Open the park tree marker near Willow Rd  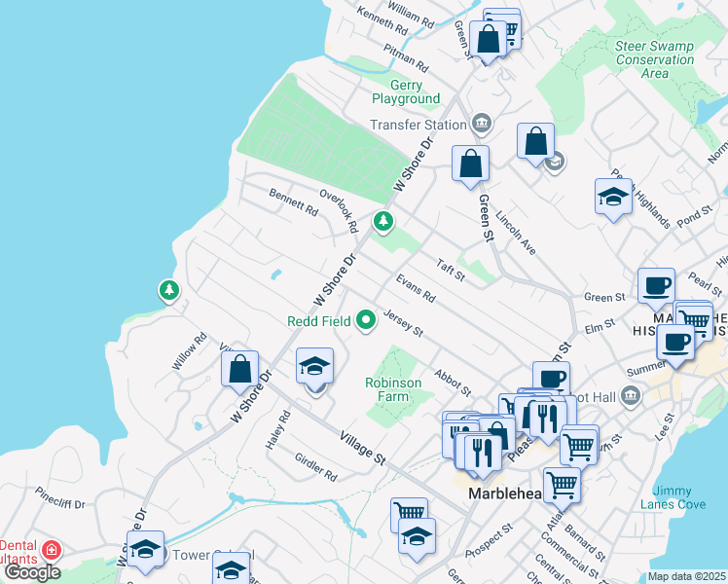[x=169, y=290]
